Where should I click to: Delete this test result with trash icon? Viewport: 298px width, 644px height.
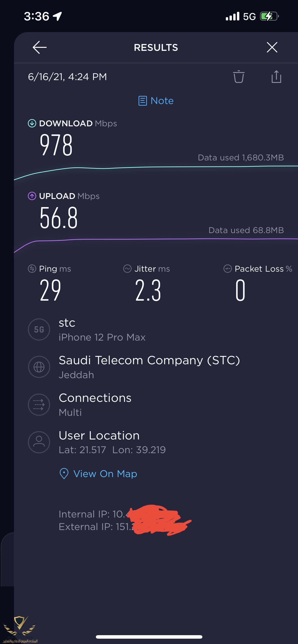pyautogui.click(x=239, y=77)
